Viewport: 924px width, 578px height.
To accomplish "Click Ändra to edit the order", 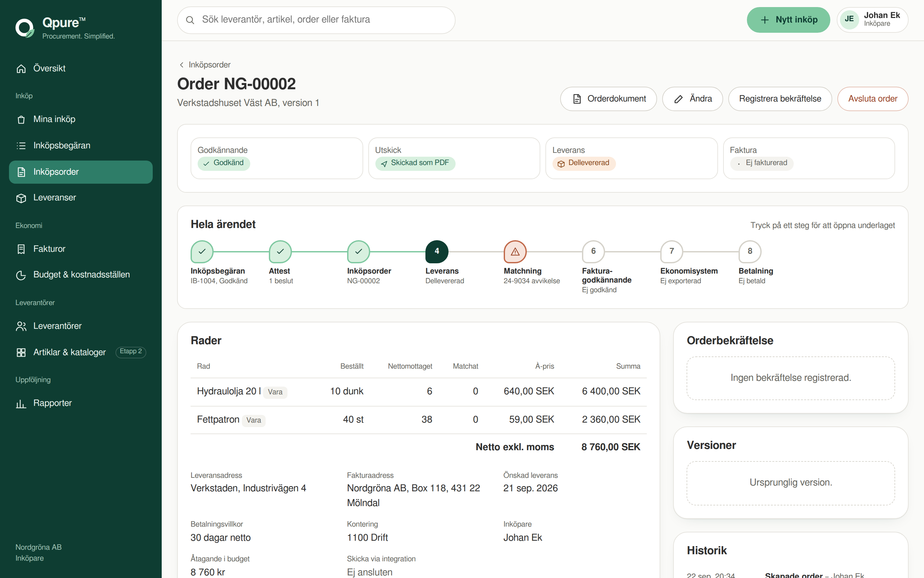I will (692, 99).
